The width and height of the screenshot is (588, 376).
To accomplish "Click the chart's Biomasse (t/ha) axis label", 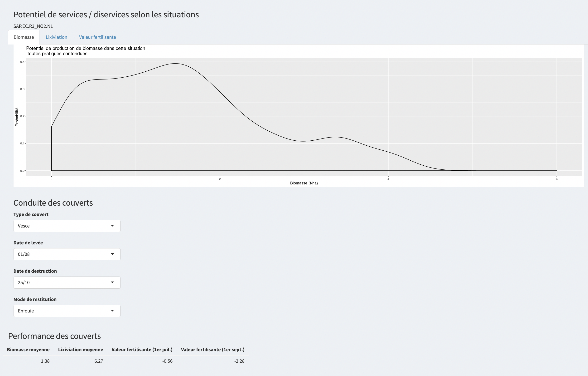I will [x=304, y=183].
